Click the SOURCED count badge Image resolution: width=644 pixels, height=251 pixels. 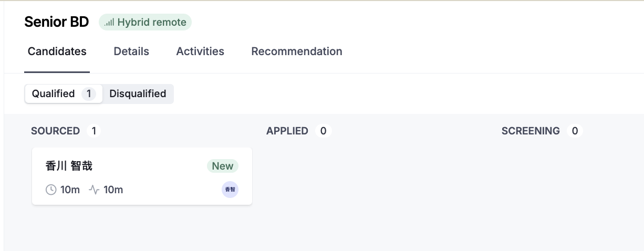tap(94, 131)
